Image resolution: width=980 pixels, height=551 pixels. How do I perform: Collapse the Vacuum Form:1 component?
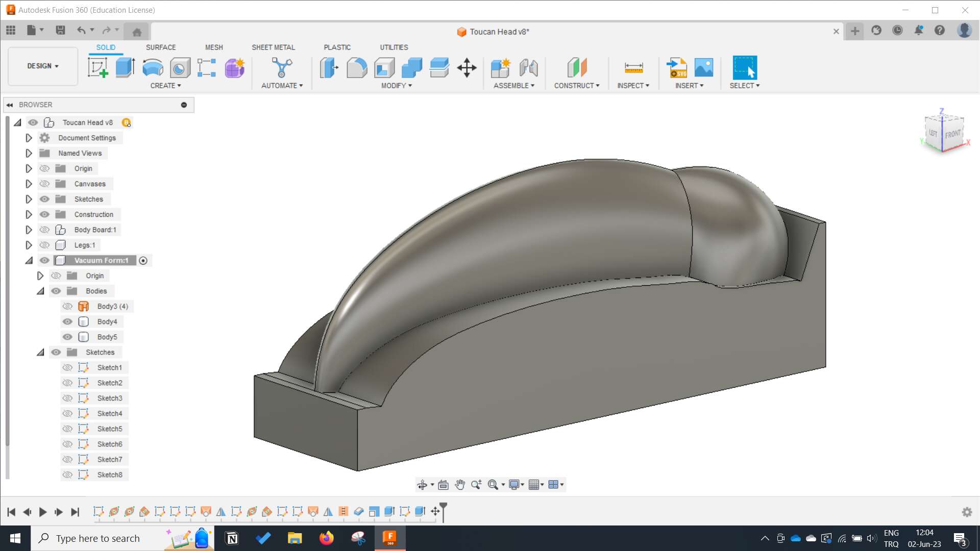pos(29,260)
